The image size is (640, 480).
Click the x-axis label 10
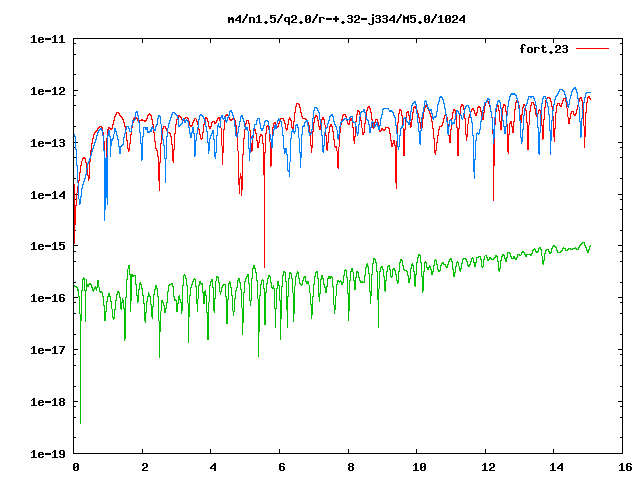419,467
